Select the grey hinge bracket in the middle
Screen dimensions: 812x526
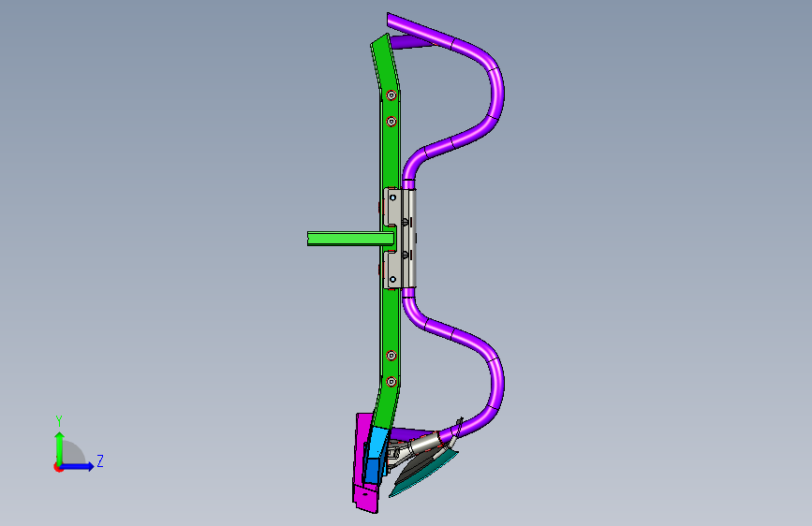(x=399, y=238)
